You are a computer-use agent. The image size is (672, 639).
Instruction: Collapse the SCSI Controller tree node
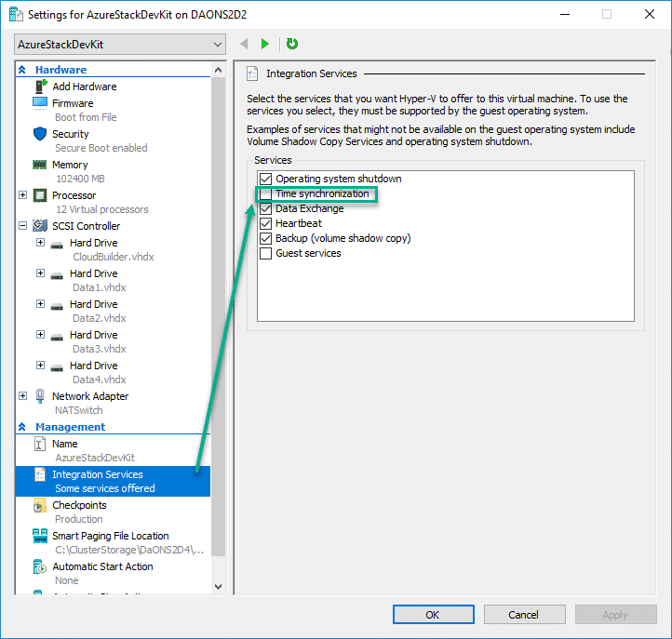coord(22,225)
